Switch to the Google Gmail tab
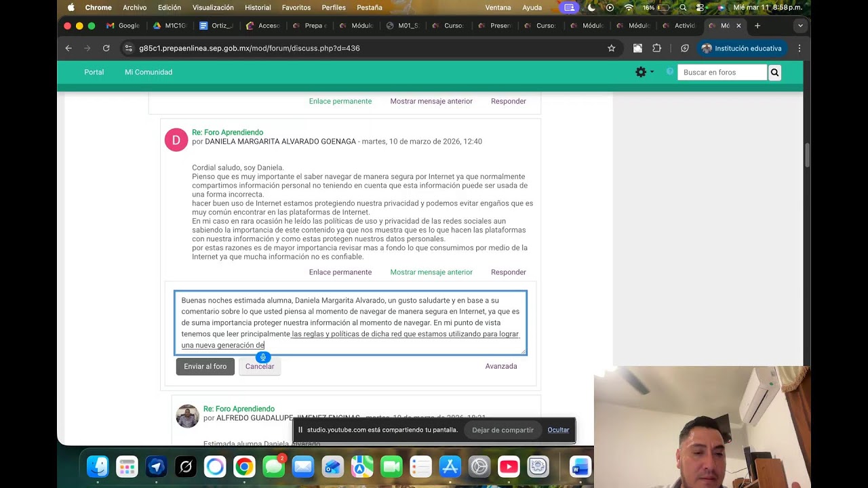The width and height of the screenshot is (868, 488). pos(123,26)
